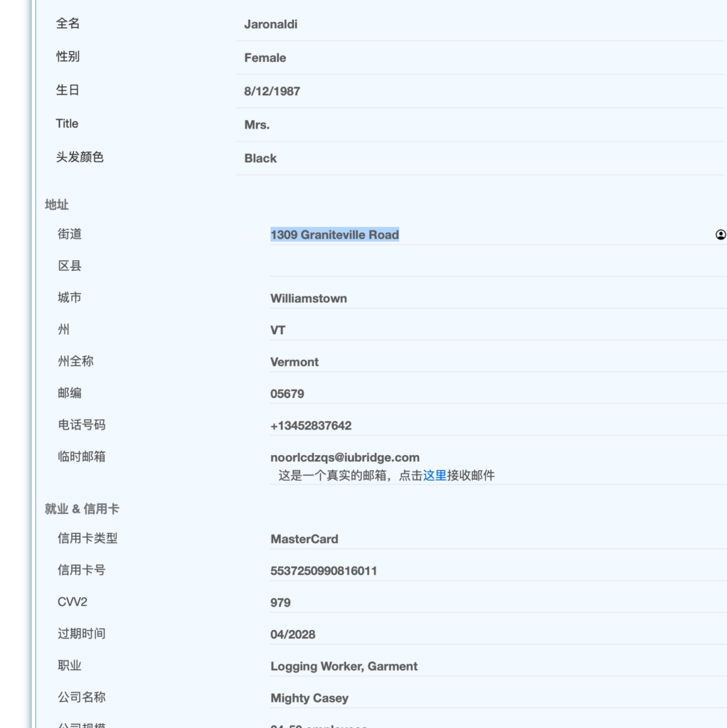Select the city Williamstown
727x728 pixels.
pos(308,298)
